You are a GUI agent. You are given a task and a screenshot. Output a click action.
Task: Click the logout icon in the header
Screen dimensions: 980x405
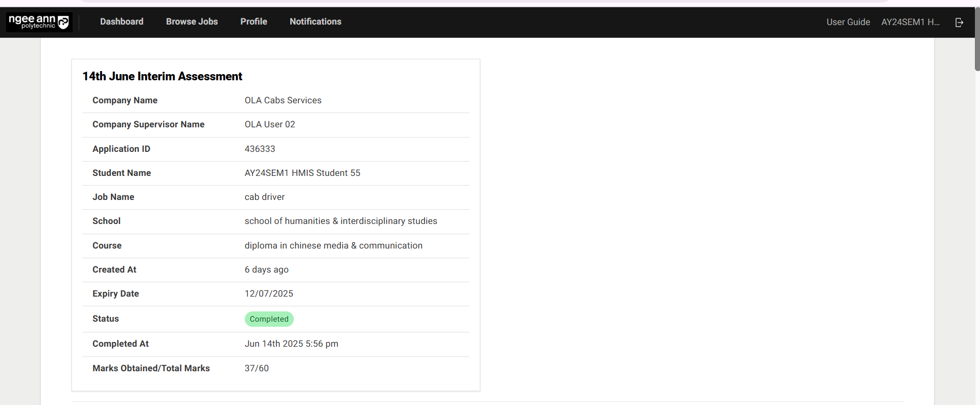(959, 22)
